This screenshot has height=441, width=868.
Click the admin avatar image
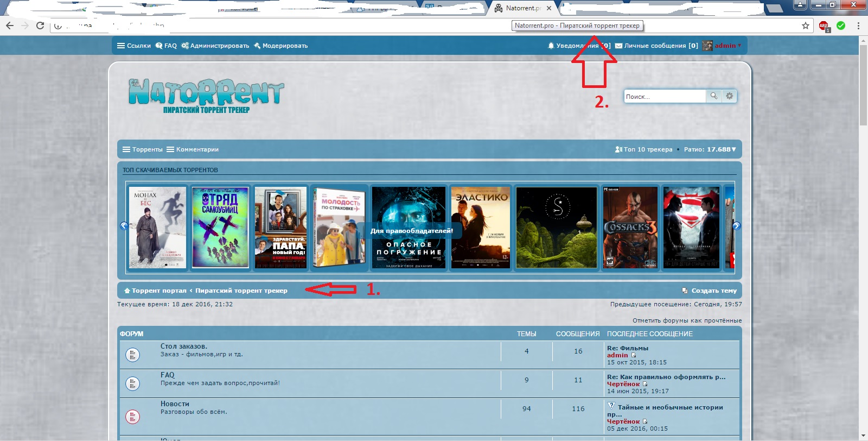click(x=707, y=46)
